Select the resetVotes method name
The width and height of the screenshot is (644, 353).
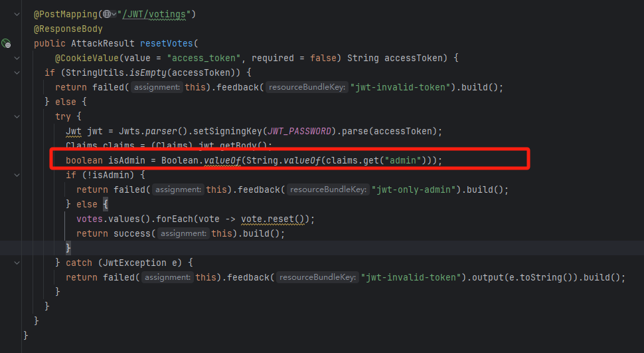167,44
